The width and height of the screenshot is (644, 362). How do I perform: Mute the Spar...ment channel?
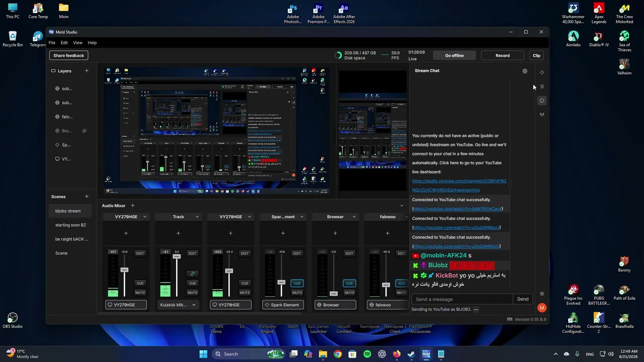point(297,293)
